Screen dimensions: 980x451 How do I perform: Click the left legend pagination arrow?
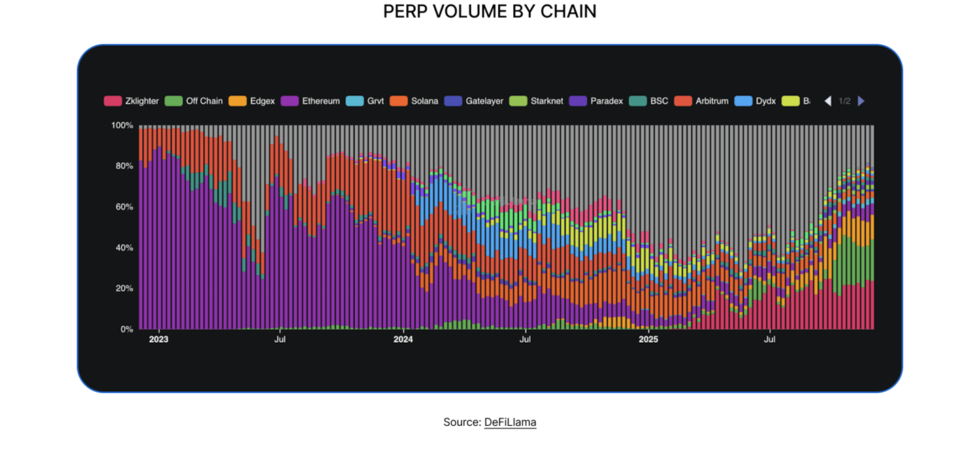pyautogui.click(x=828, y=101)
